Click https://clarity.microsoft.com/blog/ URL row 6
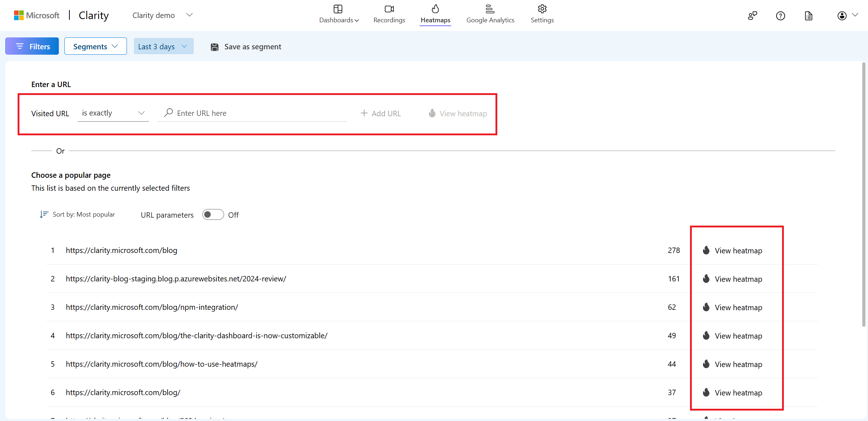Viewport: 868px width, 421px height. pyautogui.click(x=123, y=392)
